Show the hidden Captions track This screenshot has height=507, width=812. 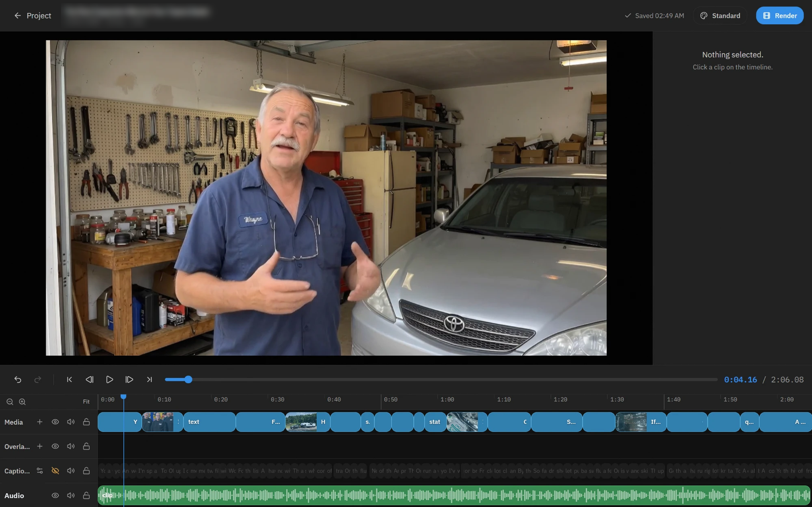click(x=55, y=471)
